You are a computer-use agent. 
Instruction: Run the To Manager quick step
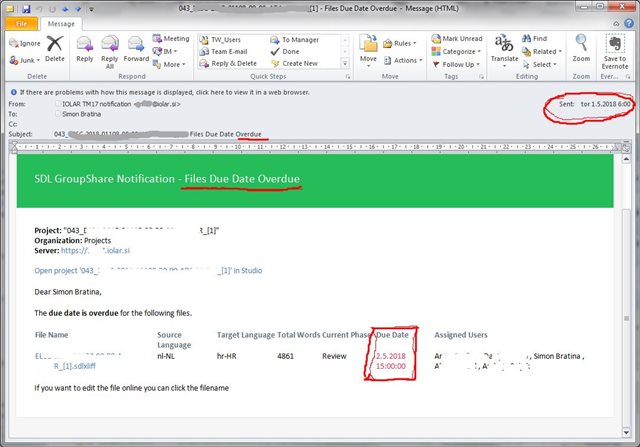click(295, 40)
